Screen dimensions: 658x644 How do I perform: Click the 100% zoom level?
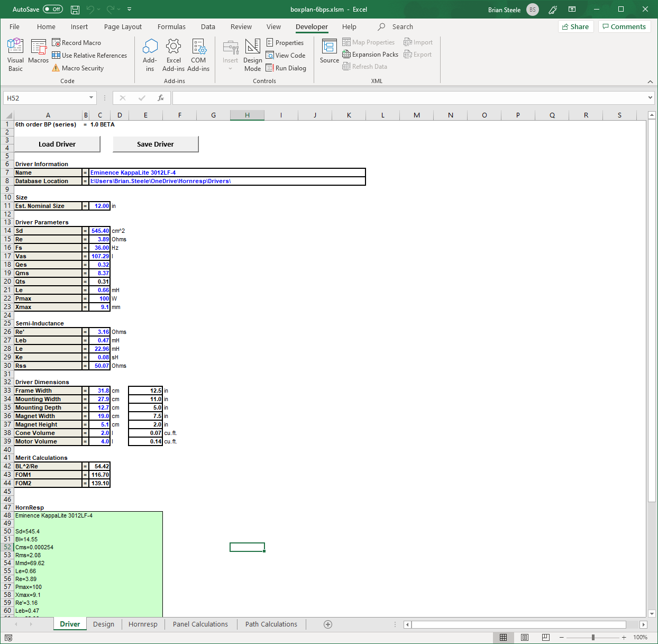click(640, 638)
